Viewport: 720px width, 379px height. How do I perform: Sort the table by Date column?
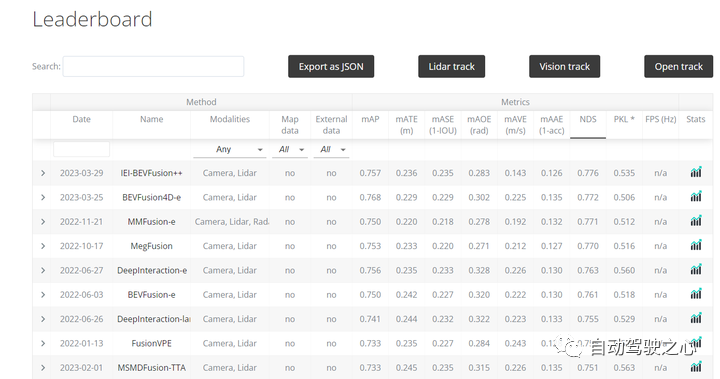(x=81, y=119)
